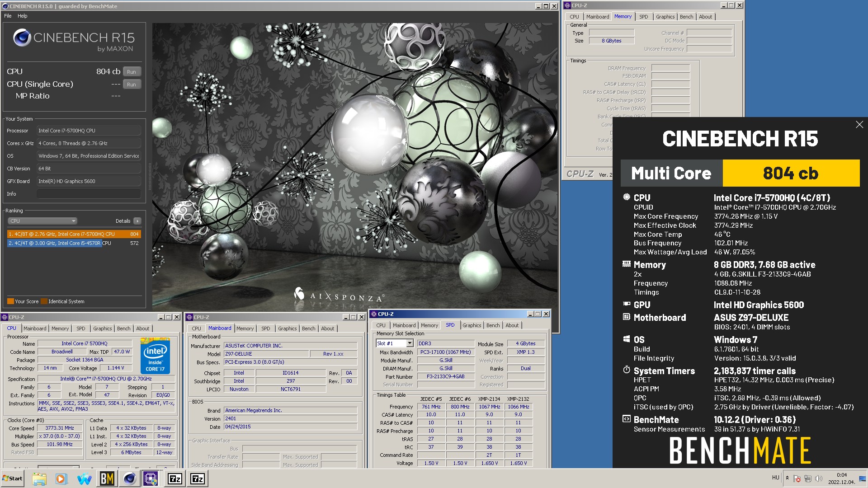Viewport: 868px width, 488px height.
Task: Expand the Ranking CPU dropdown
Action: tap(42, 221)
